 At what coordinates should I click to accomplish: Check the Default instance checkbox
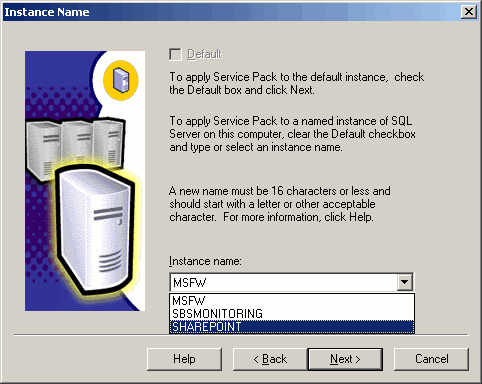(175, 54)
